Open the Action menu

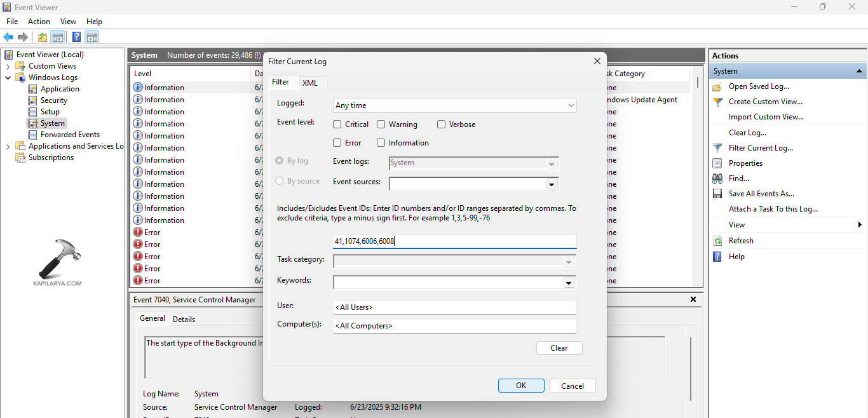pyautogui.click(x=39, y=21)
